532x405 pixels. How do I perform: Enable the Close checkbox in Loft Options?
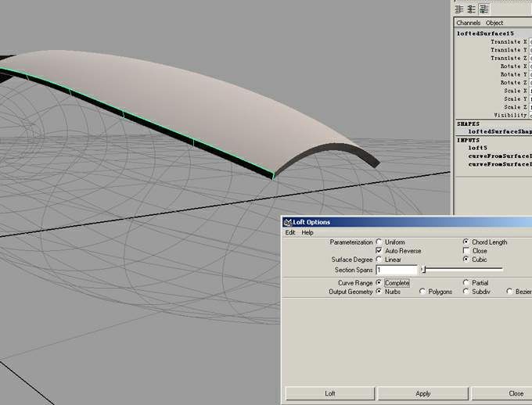point(466,251)
